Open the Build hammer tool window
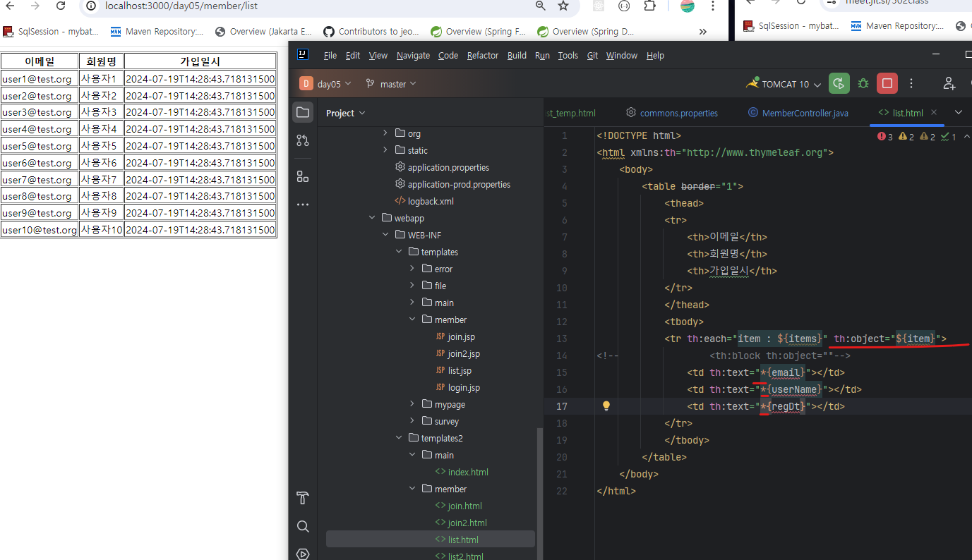This screenshot has width=972, height=560. coord(303,498)
